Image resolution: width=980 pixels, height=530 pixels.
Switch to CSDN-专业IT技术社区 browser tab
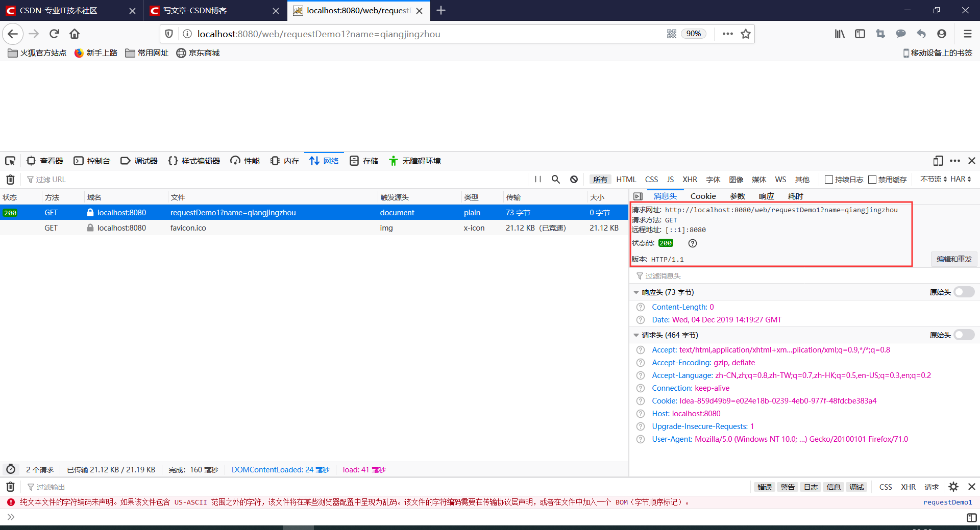pos(71,11)
